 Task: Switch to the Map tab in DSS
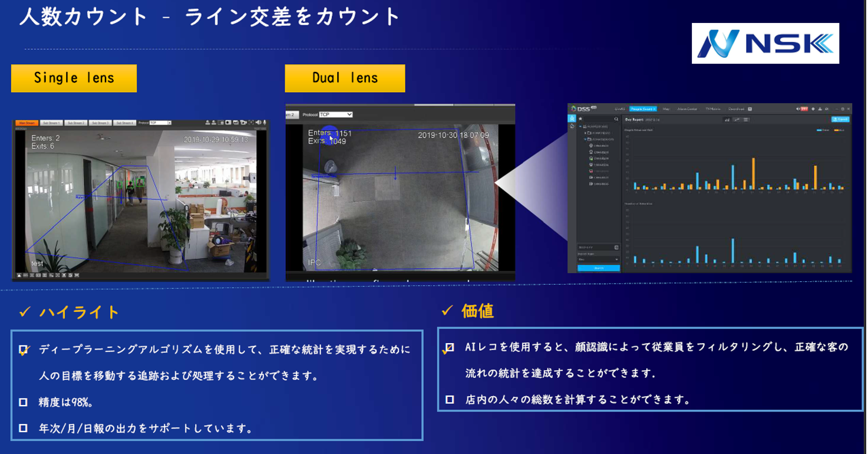click(666, 109)
